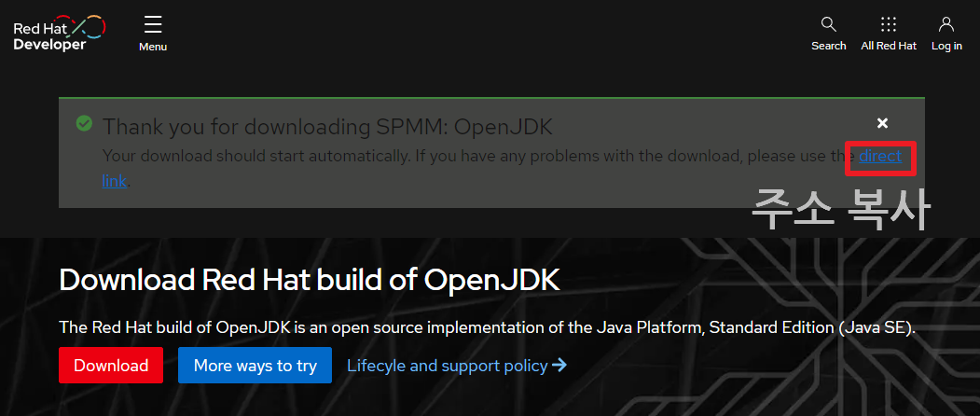Click the green success checkmark icon

pyautogui.click(x=84, y=124)
